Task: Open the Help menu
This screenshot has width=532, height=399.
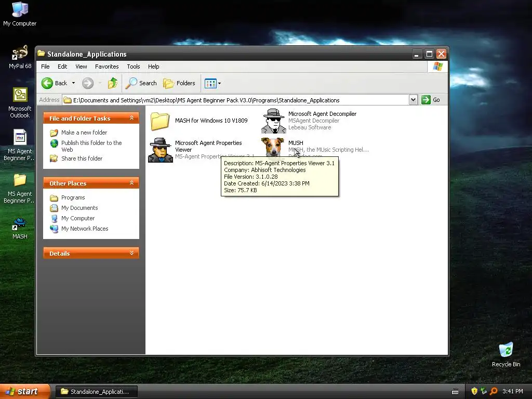Action: click(153, 66)
